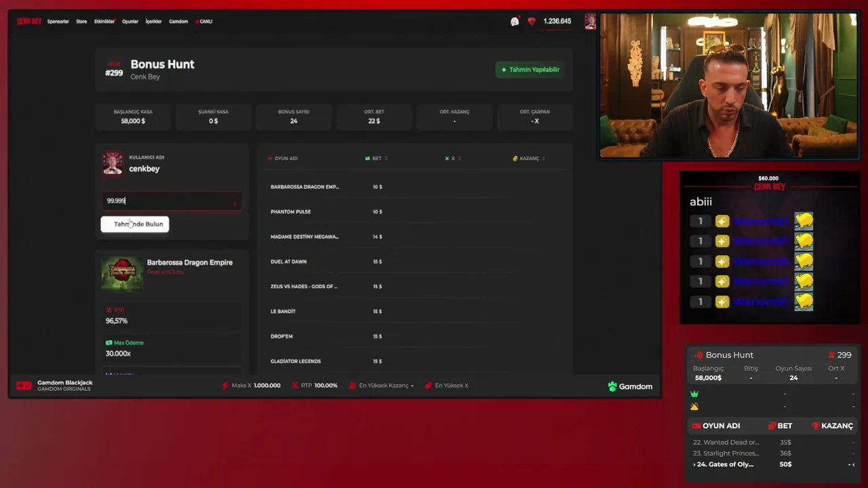Click the streamer webcam feed
The image size is (868, 488).
point(729,86)
